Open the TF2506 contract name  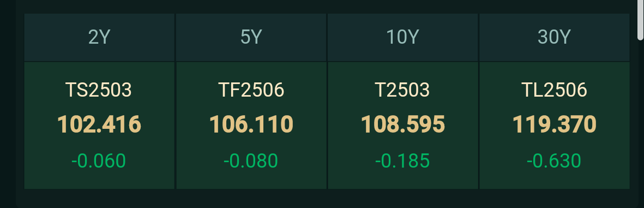point(251,90)
